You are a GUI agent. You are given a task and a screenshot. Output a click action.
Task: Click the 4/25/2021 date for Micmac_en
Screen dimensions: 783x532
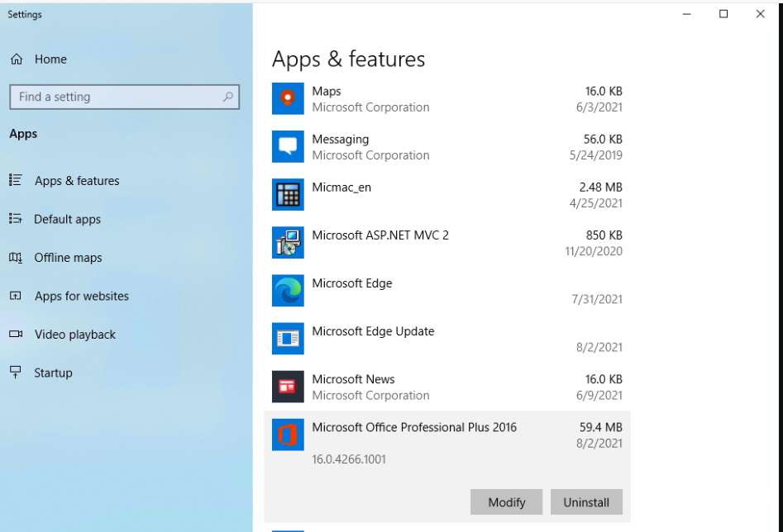596,203
